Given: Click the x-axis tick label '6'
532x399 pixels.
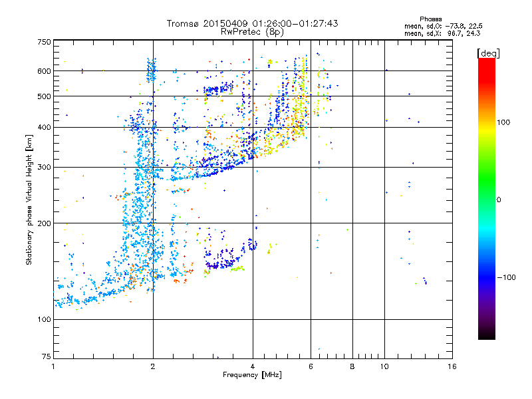Looking at the screenshot, I should (x=311, y=366).
